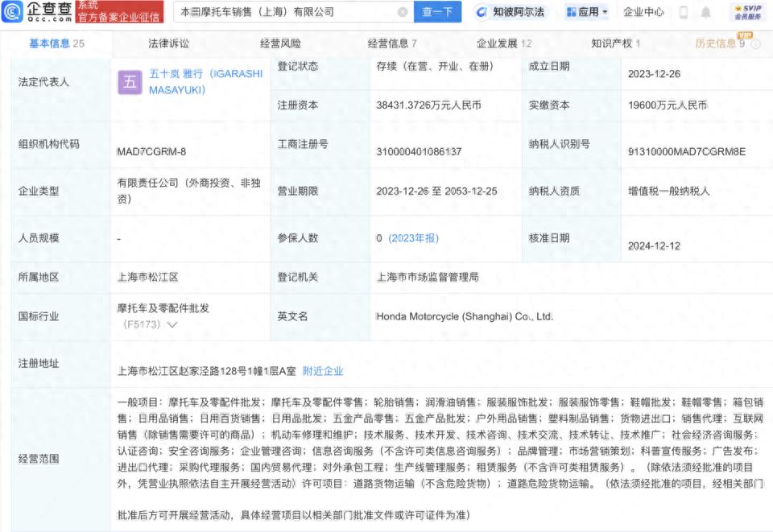Select approval date 2024-12-12
Screen dimensions: 773x532
(654, 246)
